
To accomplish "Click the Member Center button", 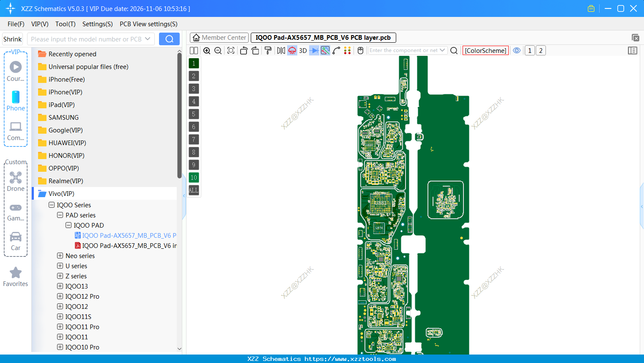I will click(219, 37).
